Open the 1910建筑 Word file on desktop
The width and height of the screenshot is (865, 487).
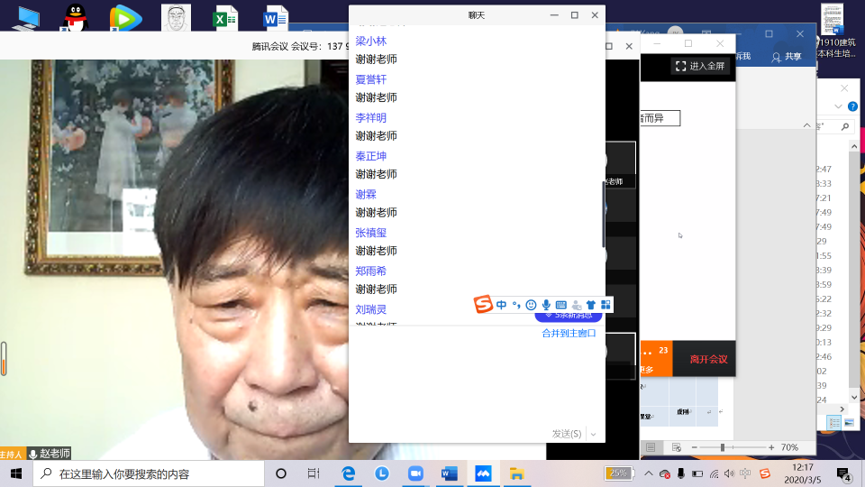[x=833, y=30]
